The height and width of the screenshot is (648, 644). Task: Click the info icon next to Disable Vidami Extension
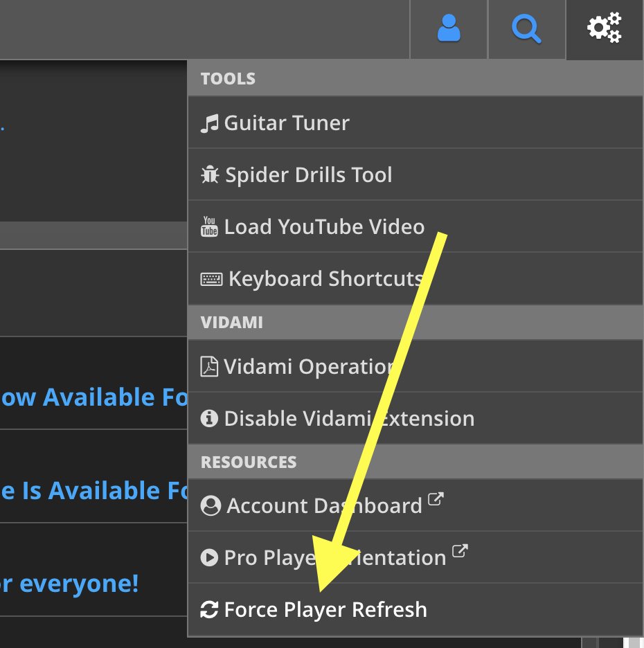tap(210, 418)
